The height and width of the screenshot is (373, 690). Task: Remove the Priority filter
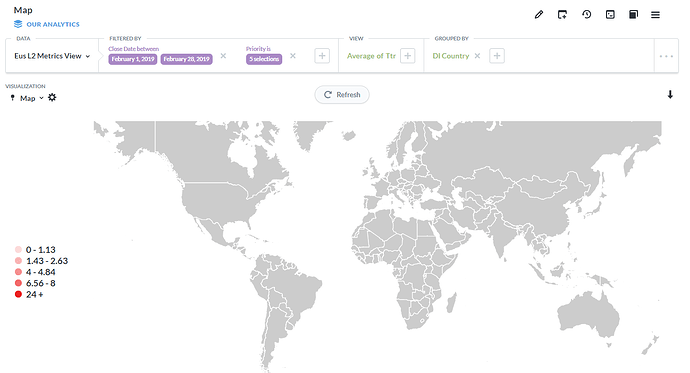pos(293,56)
